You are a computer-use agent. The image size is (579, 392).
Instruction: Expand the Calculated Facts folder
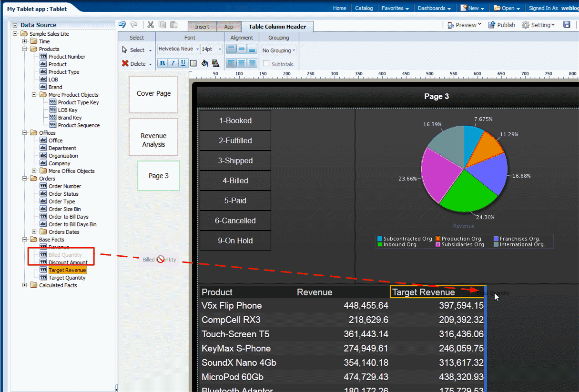(x=25, y=285)
